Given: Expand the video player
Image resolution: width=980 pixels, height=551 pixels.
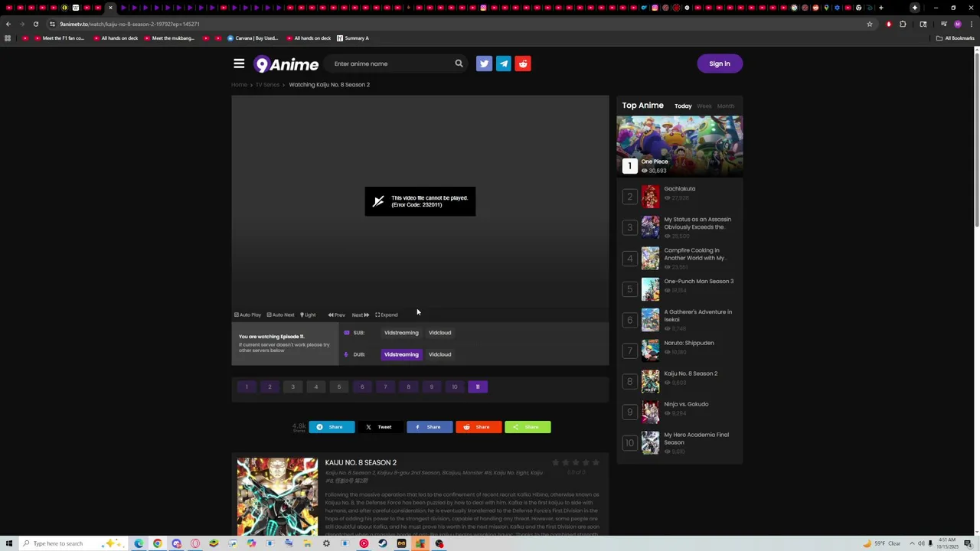Looking at the screenshot, I should 387,315.
